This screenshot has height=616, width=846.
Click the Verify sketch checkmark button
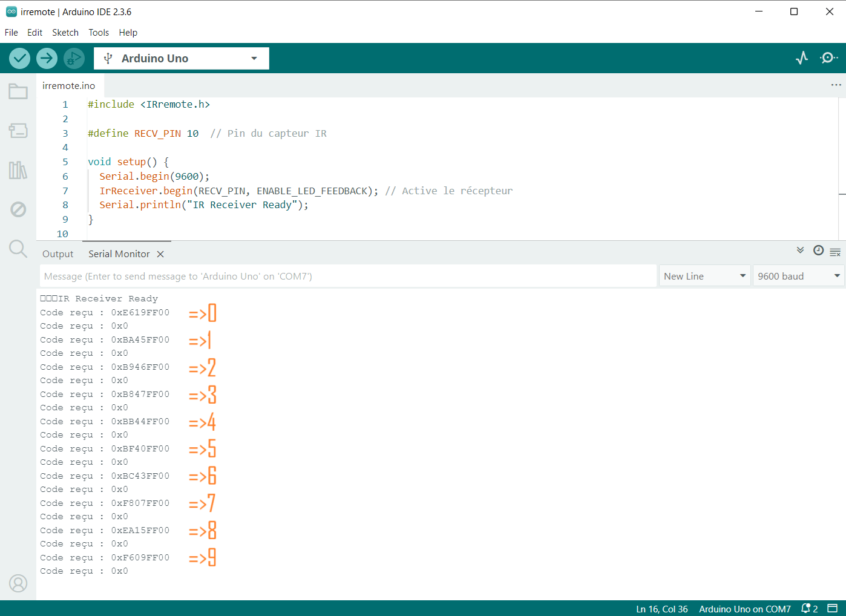[19, 58]
